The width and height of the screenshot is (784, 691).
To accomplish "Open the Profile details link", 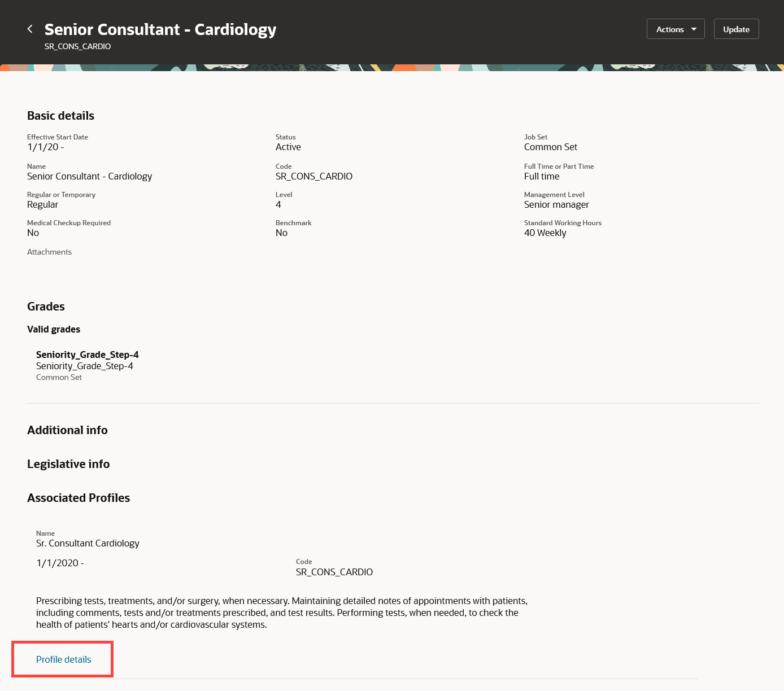I will (x=63, y=659).
